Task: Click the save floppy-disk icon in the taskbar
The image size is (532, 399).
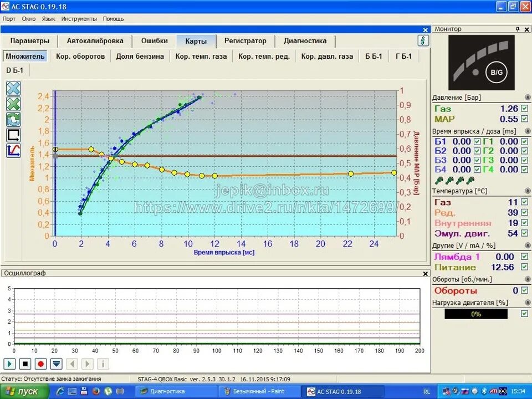Action: pos(84,392)
